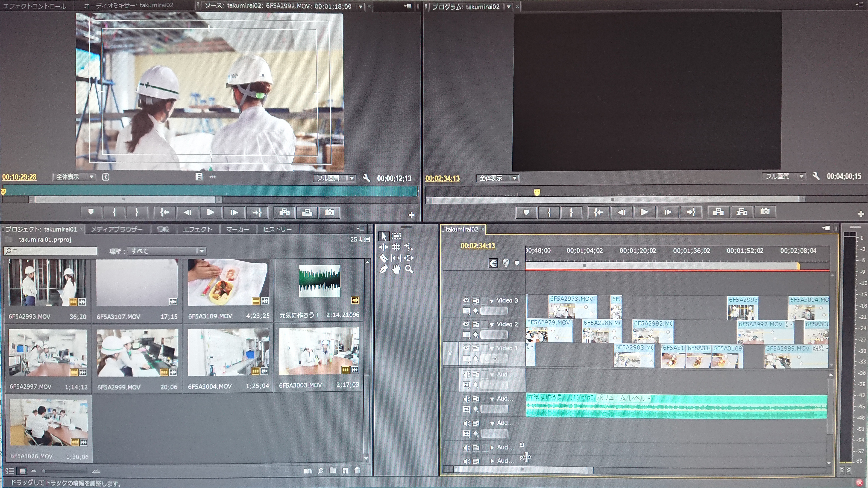Collapse the Video 3 track triangle

(x=492, y=301)
